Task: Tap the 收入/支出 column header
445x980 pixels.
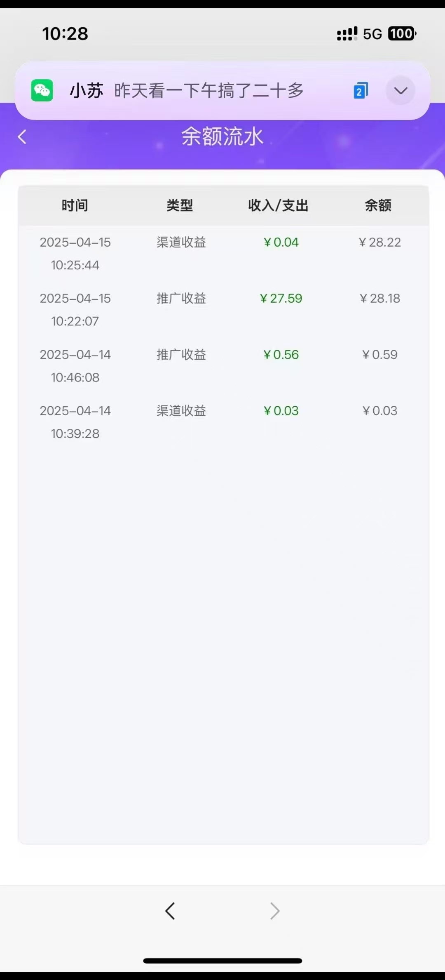Action: coord(278,205)
